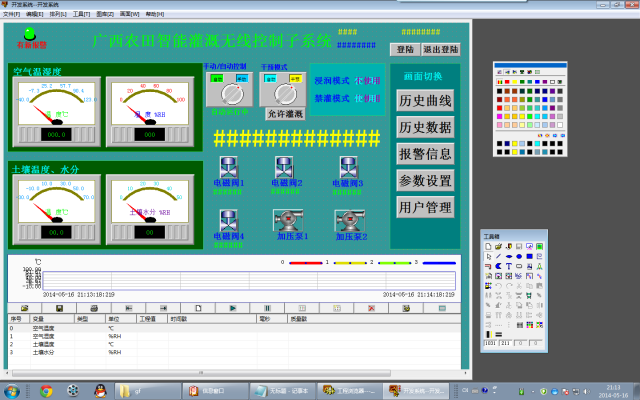This screenshot has height=400, width=640.
Task: Select the 空气温度 row in table
Action: 235,328
